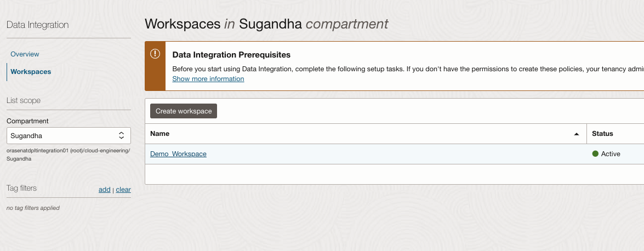The height and width of the screenshot is (251, 644).
Task: Click the Data Integration sidebar title
Action: pyautogui.click(x=37, y=25)
